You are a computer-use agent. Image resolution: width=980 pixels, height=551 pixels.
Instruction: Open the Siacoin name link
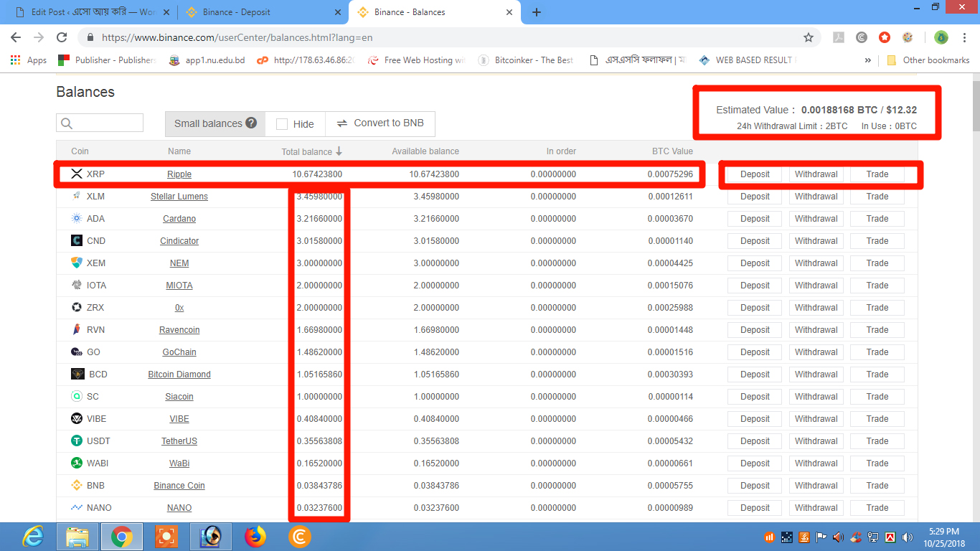click(179, 397)
